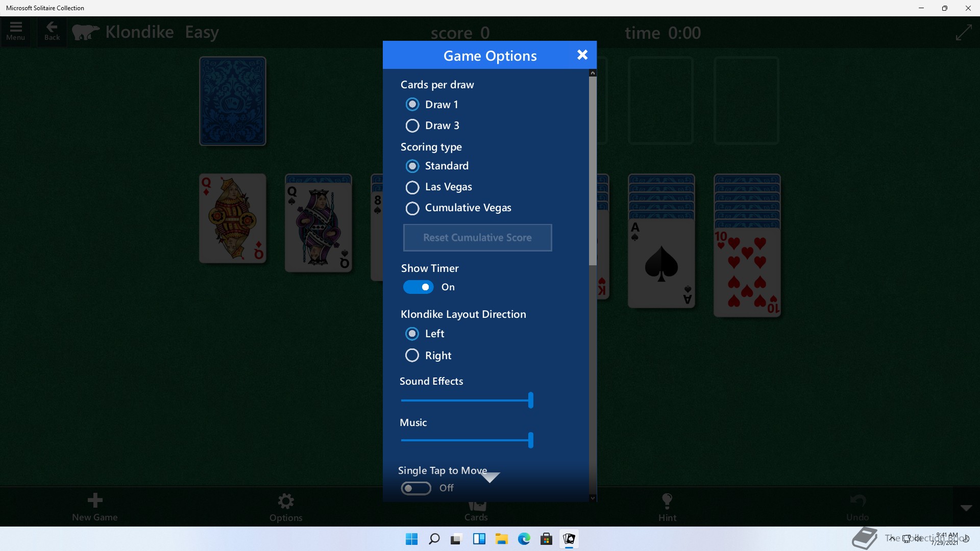Viewport: 980px width, 551px height.
Task: Choose Las Vegas scoring type
Action: click(x=412, y=187)
